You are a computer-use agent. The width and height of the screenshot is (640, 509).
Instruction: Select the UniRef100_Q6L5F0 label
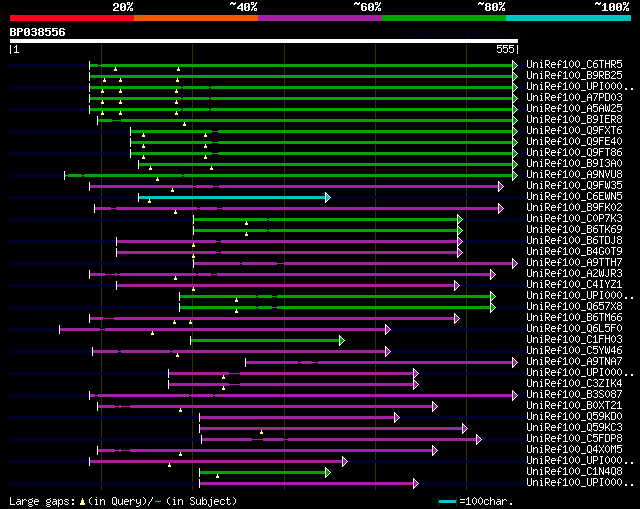click(x=574, y=329)
